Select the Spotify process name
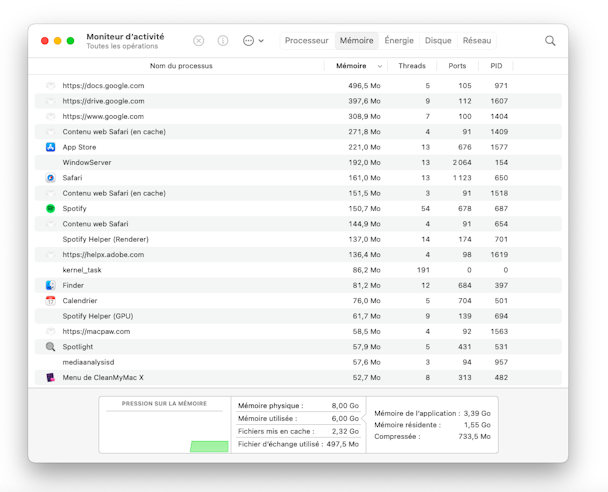 (x=74, y=209)
